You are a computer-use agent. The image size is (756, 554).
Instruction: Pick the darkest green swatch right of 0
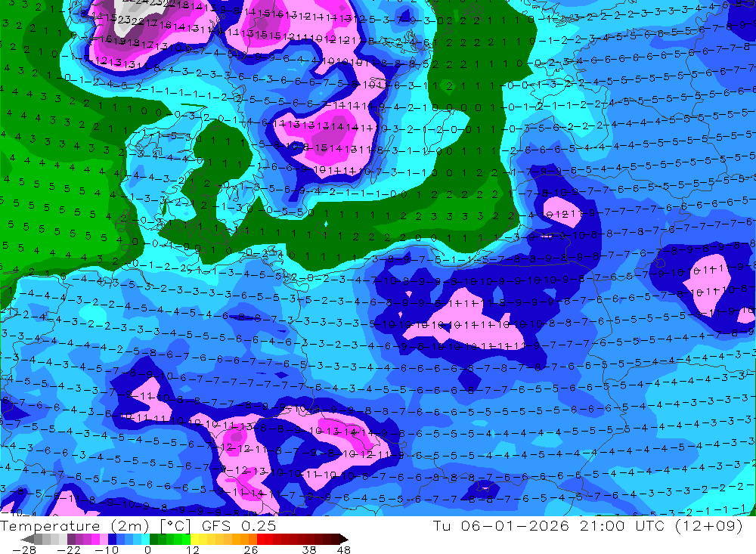(153, 539)
